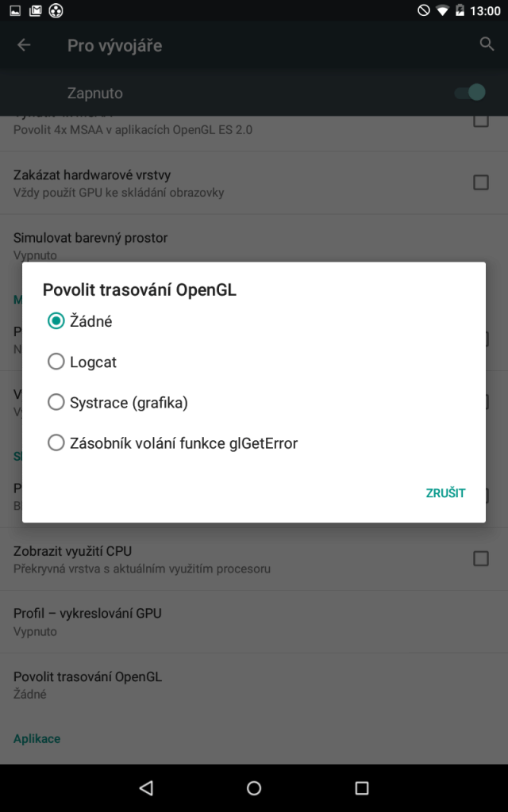This screenshot has height=812, width=508.
Task: Check Zobrazit využití CPU checkbox
Action: [x=480, y=558]
